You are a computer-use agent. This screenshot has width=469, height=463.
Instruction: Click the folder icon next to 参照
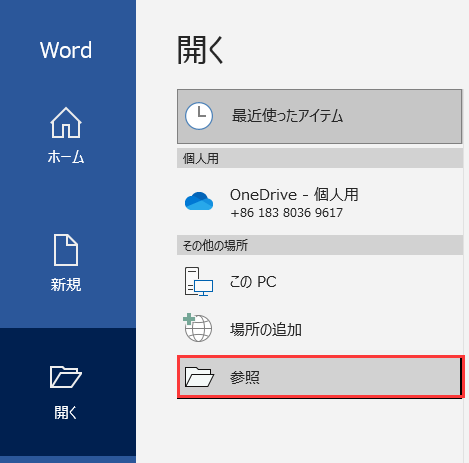click(x=199, y=377)
